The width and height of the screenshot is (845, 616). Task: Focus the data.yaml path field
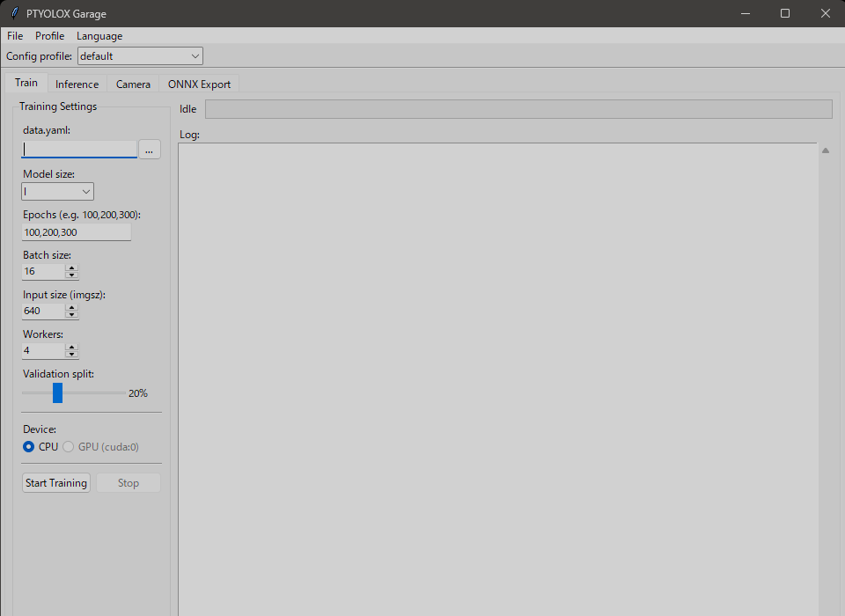point(79,150)
